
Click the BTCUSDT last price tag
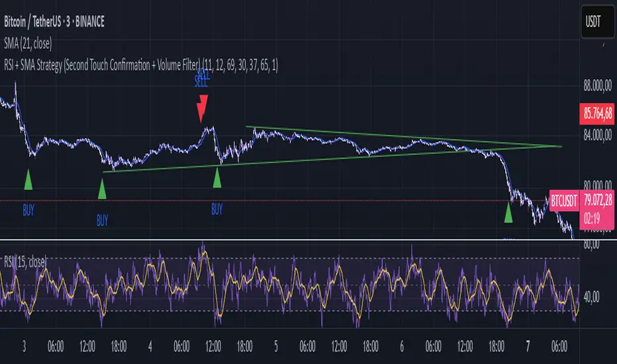click(564, 201)
